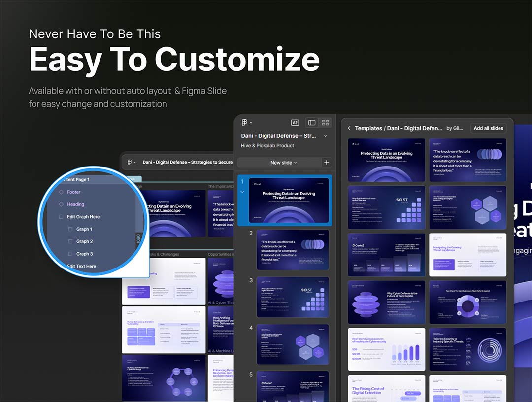Click the Add all slides button
The height and width of the screenshot is (402, 532).
(x=488, y=128)
